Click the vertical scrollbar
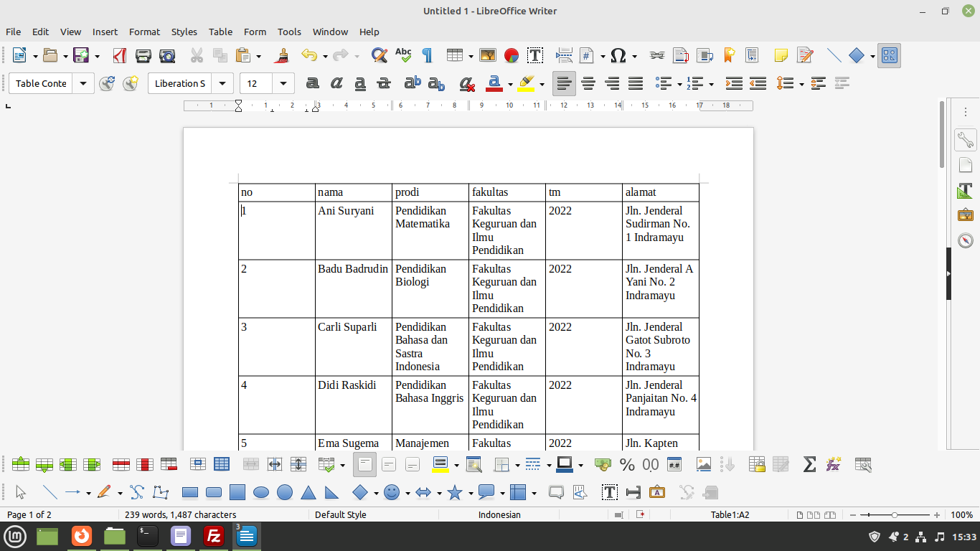 tap(942, 134)
